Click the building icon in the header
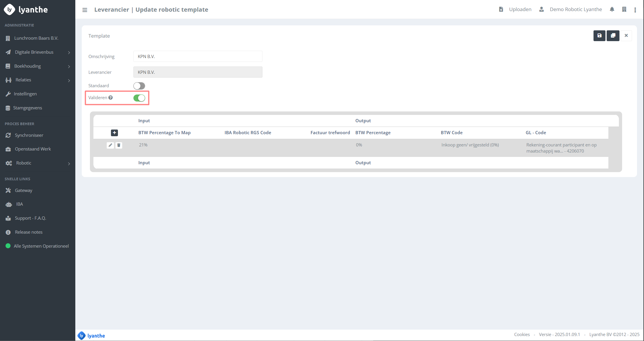The image size is (644, 341). click(624, 9)
